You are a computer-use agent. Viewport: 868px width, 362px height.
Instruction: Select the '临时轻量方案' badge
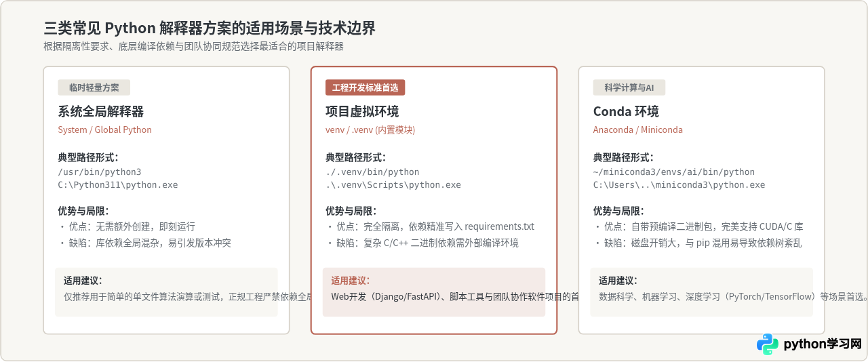[94, 87]
